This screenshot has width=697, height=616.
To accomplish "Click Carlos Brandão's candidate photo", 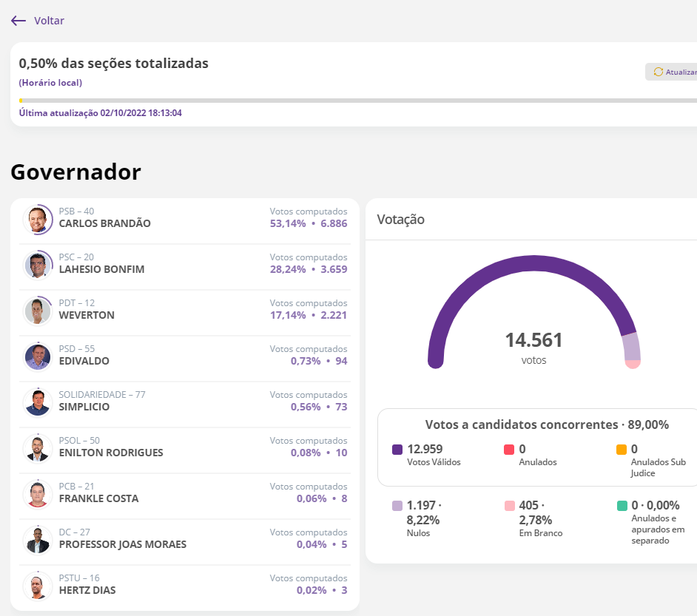I will (x=37, y=220).
